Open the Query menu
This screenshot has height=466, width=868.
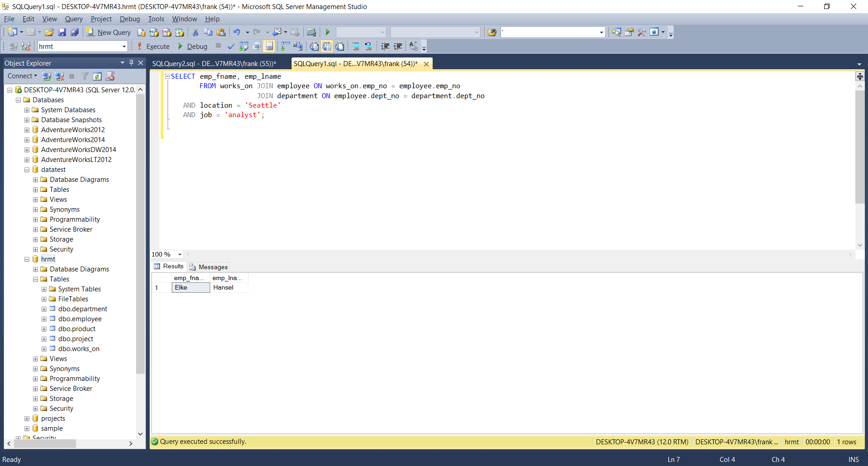point(74,19)
